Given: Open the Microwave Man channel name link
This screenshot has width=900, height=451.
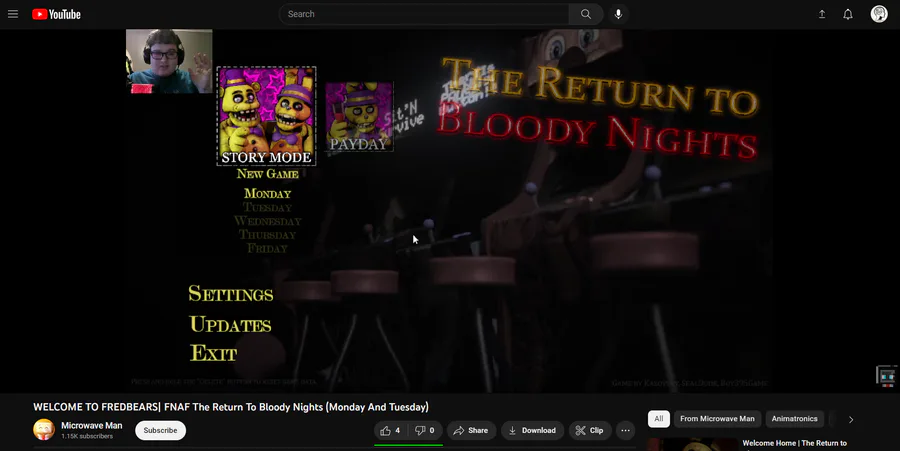Looking at the screenshot, I should pyautogui.click(x=92, y=426).
